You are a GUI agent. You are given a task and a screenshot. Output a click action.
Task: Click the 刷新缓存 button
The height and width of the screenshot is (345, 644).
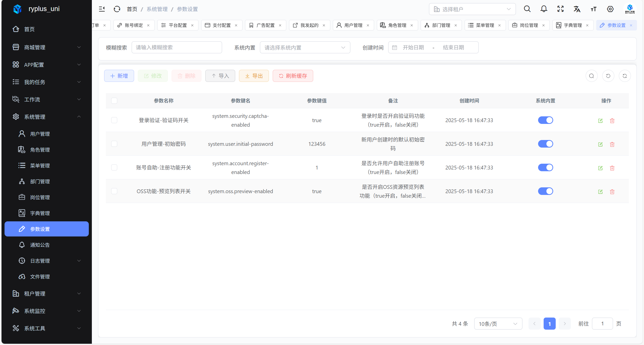(x=293, y=76)
